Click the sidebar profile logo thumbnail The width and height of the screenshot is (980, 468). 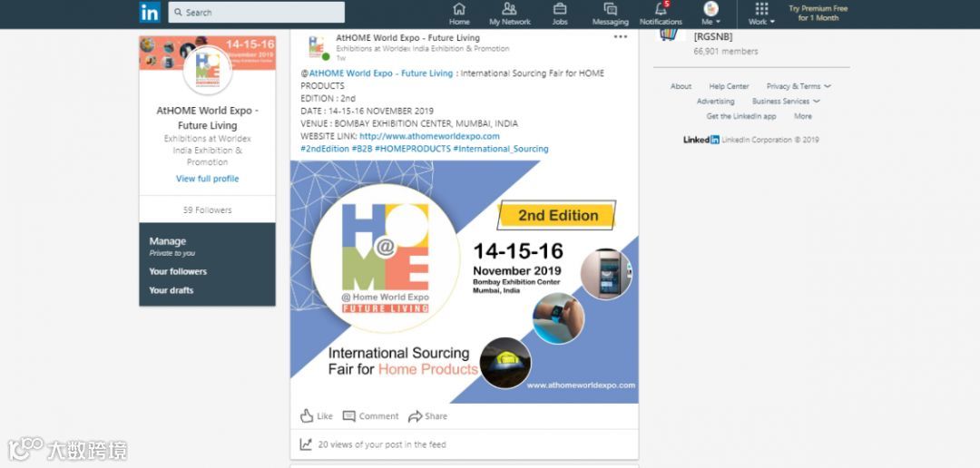[208, 70]
